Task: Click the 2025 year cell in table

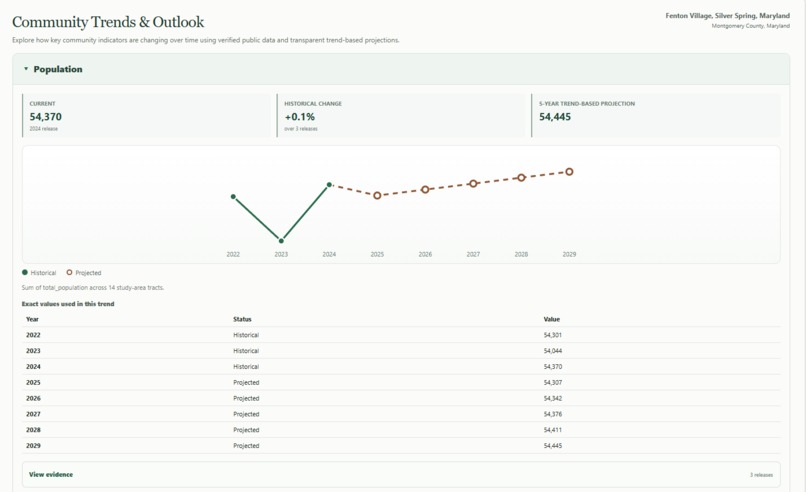Action: (33, 383)
